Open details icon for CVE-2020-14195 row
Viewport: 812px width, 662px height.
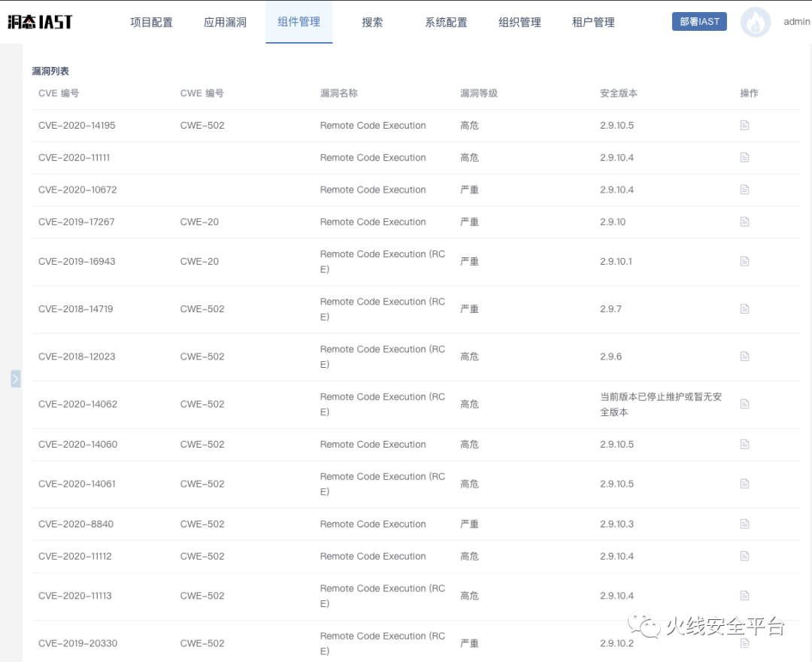(x=744, y=126)
